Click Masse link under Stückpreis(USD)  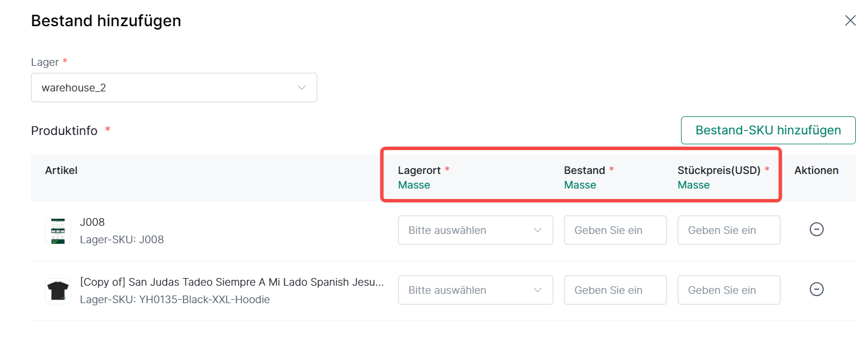click(x=693, y=185)
